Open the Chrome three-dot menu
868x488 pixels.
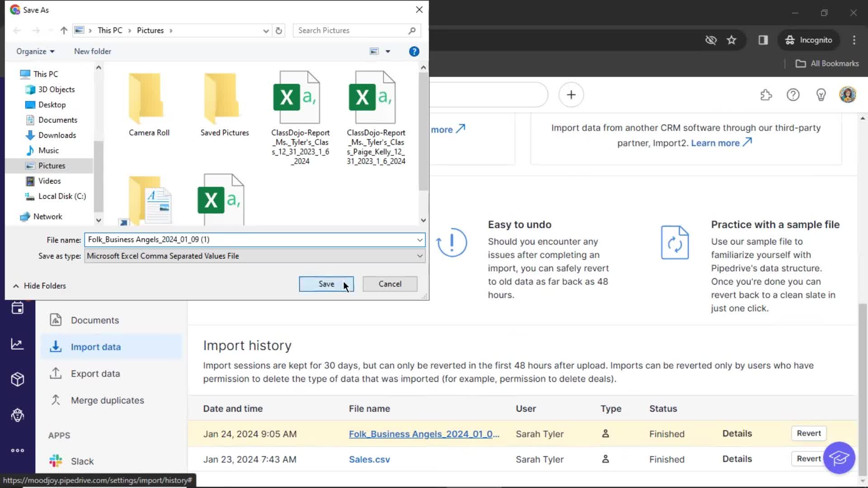point(854,40)
